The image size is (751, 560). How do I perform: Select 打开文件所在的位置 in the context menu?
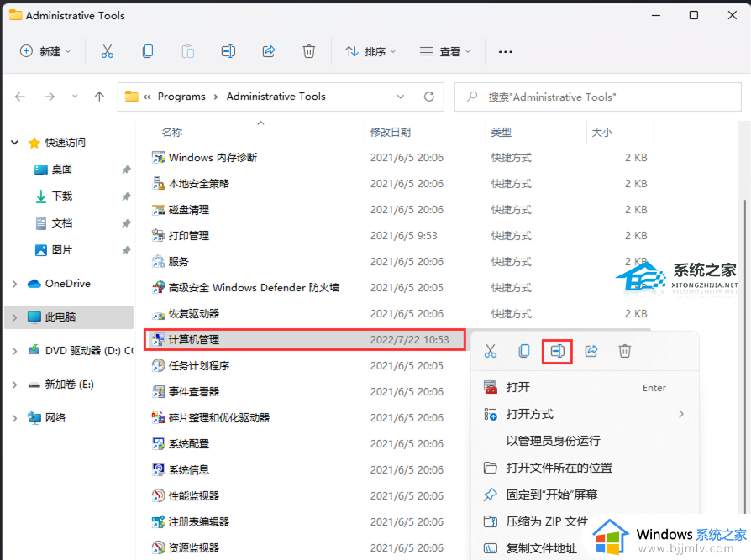(585, 468)
